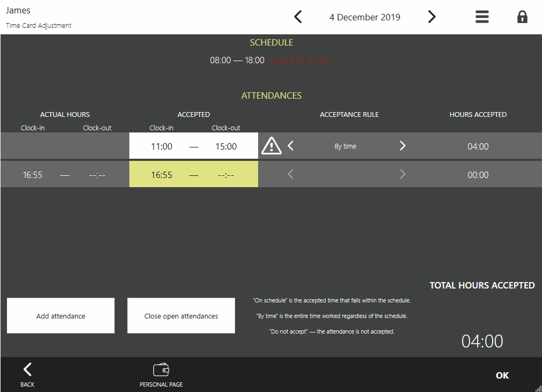Open Personal Page wallet icon
Image resolution: width=542 pixels, height=392 pixels.
[x=161, y=369]
